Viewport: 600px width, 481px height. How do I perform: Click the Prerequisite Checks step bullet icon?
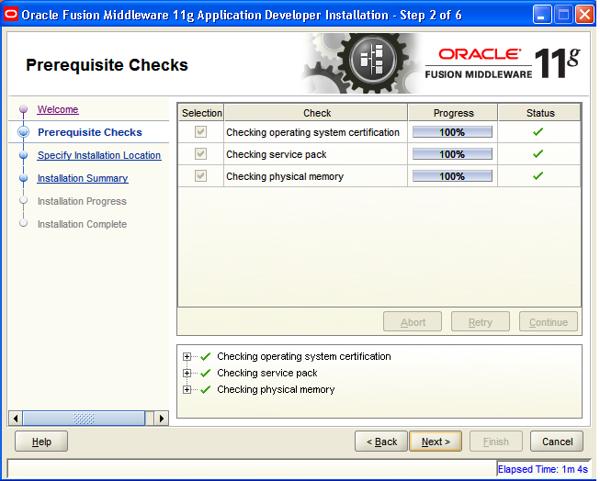point(22,132)
